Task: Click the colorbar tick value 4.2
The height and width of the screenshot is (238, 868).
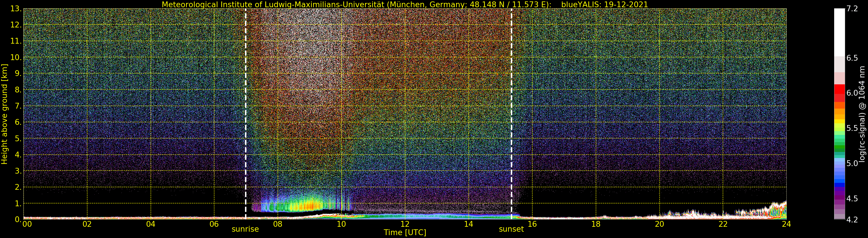Action: click(x=852, y=220)
